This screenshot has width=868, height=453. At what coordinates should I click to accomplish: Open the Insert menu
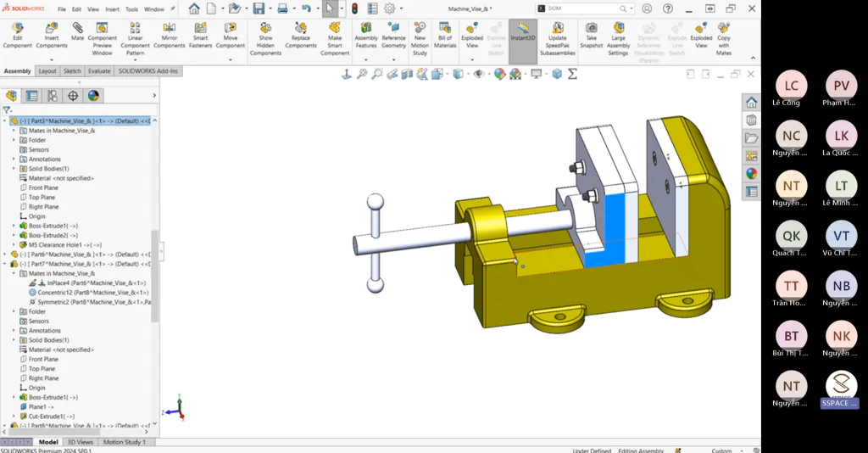pos(112,9)
